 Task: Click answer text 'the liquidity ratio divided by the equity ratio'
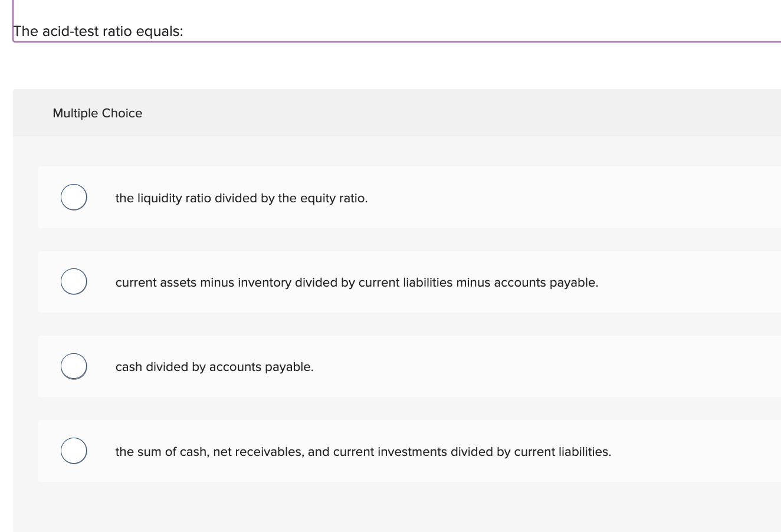pos(241,198)
